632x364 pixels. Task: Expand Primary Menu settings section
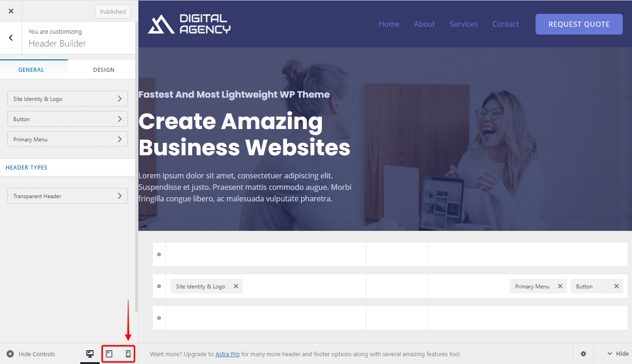tap(67, 139)
